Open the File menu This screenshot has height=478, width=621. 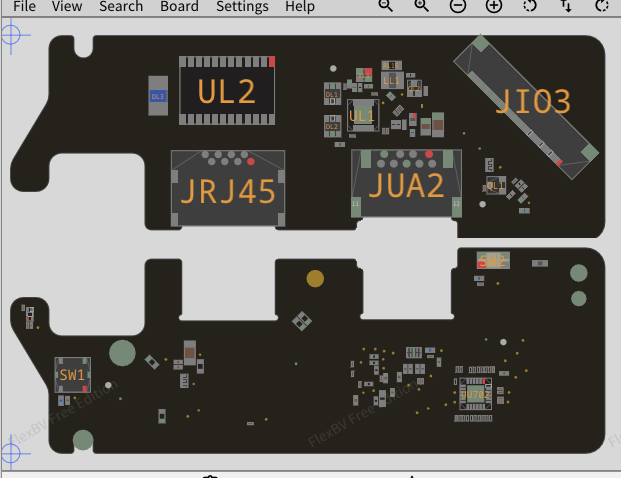pos(24,6)
